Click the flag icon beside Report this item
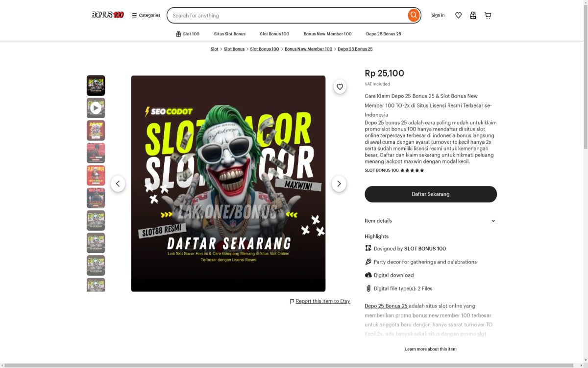Image resolution: width=588 pixels, height=368 pixels. tap(292, 301)
